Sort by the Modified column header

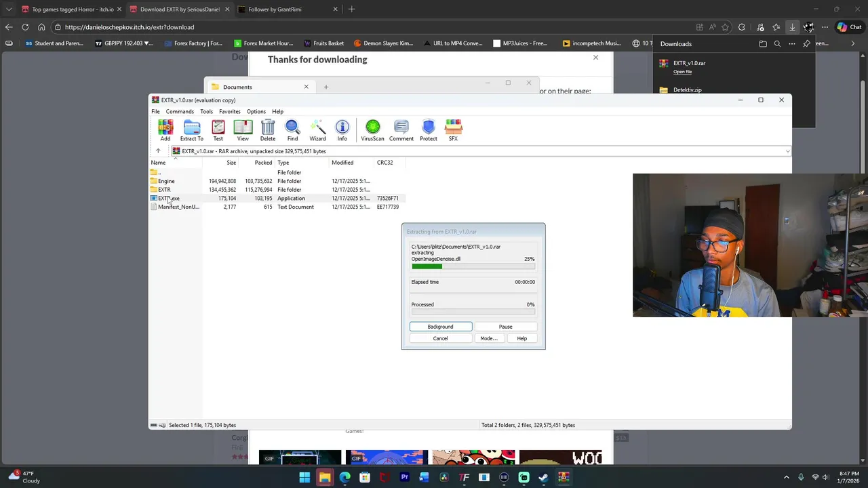[351, 163]
